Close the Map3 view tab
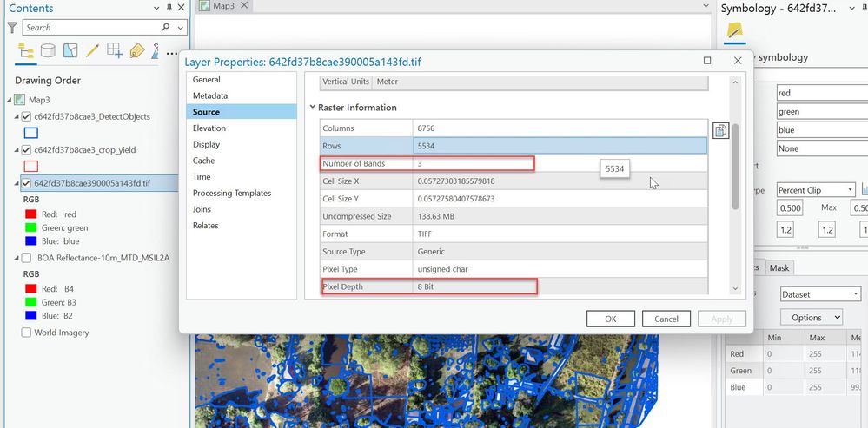Image resolution: width=868 pixels, height=428 pixels. click(244, 5)
